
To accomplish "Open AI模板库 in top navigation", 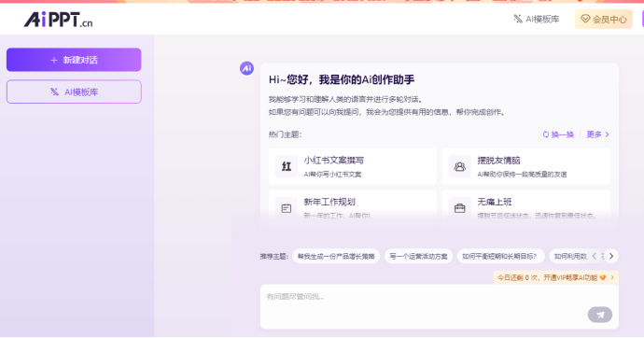I will click(537, 19).
